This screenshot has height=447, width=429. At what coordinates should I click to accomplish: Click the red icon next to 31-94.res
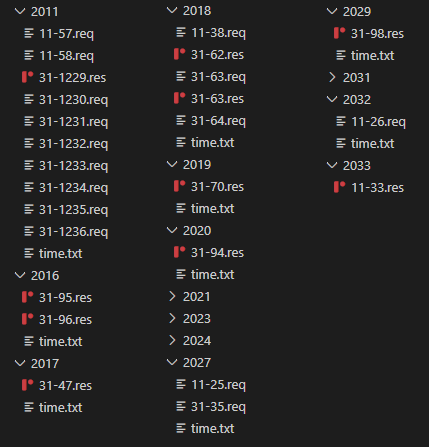click(180, 252)
